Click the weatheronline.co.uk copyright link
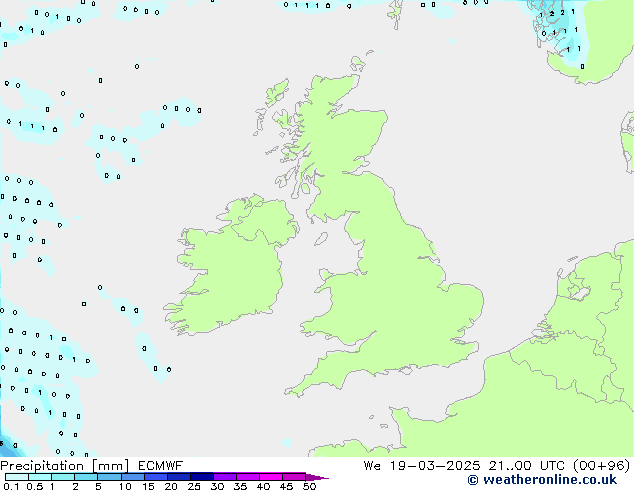 click(542, 480)
